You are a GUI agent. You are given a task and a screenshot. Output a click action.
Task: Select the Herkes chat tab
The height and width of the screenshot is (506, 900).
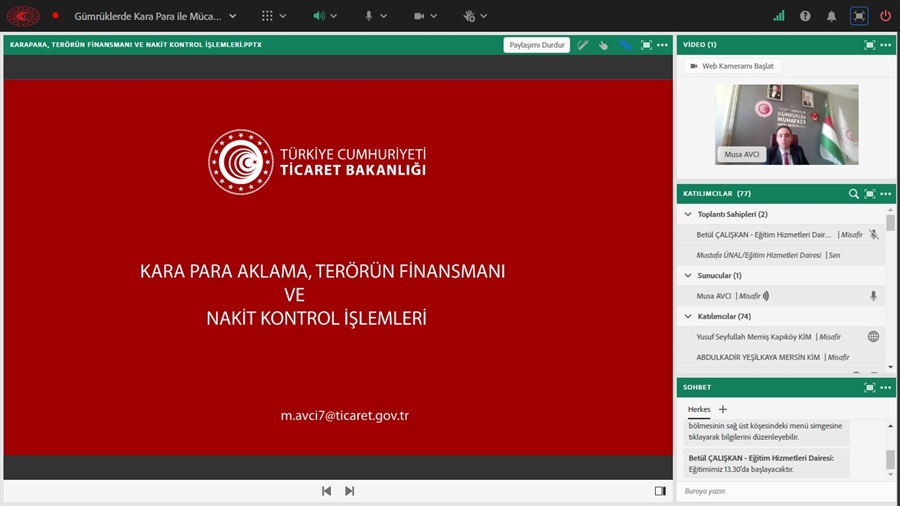point(698,409)
